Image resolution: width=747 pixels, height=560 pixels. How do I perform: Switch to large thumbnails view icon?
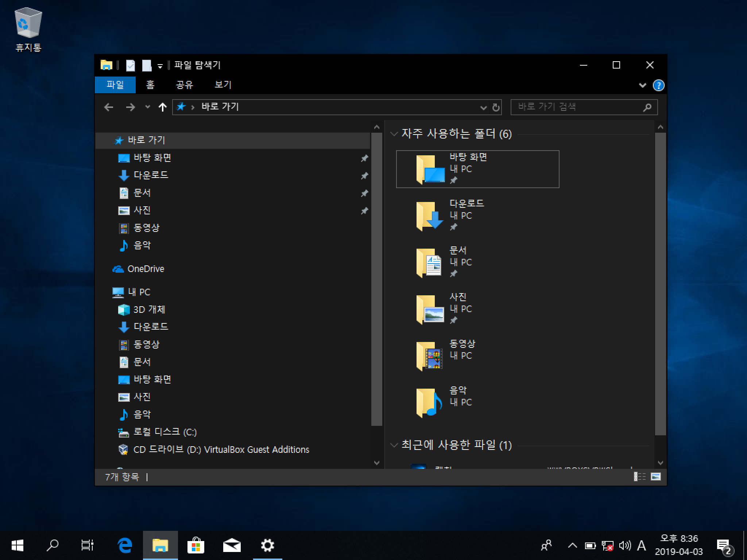(656, 477)
